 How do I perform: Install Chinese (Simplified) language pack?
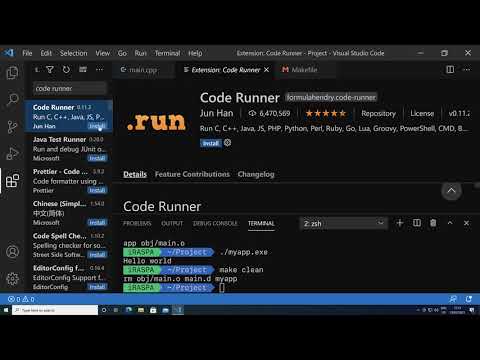pyautogui.click(x=97, y=222)
